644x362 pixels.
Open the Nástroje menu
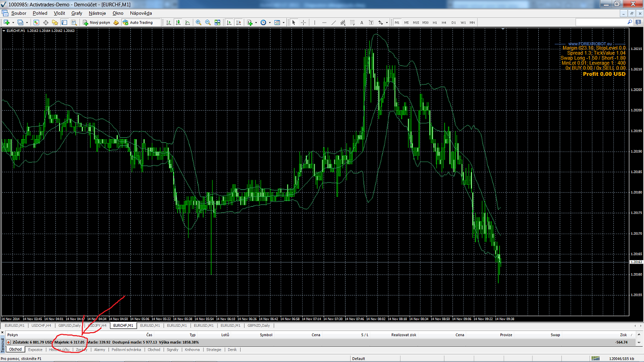(97, 13)
